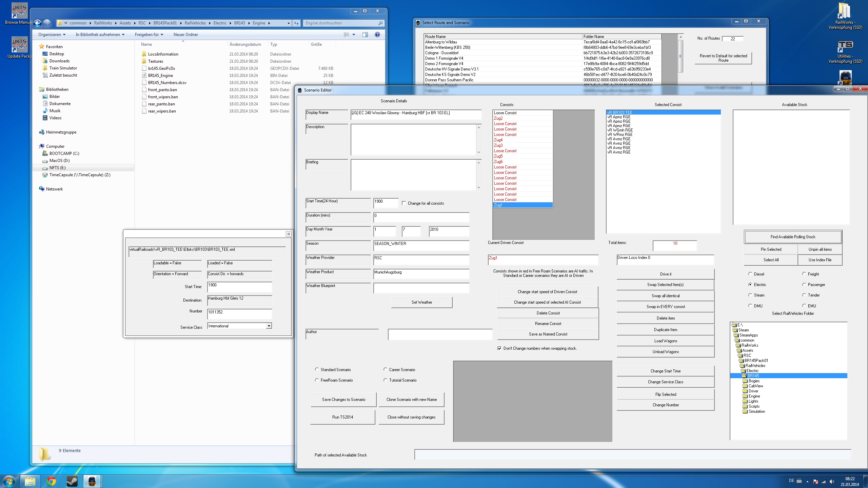Viewport: 868px width, 488px height.
Task: Expand the Explorer address bar history dropdown
Action: pos(289,23)
